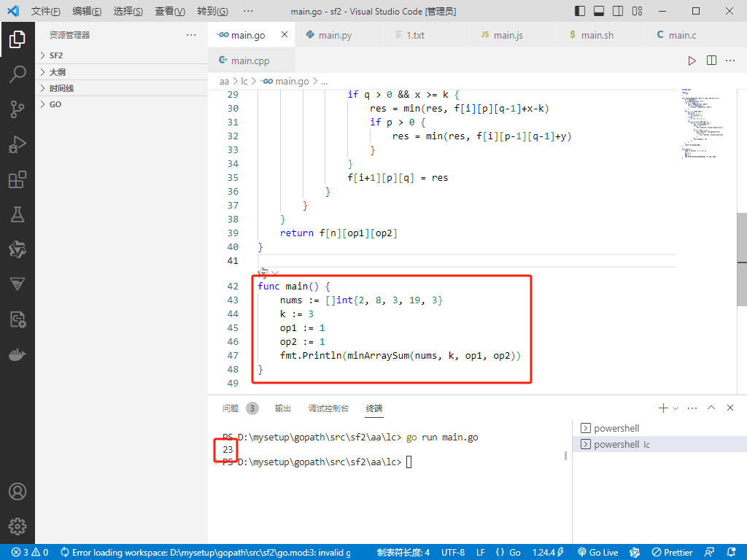Click the lc breadcrumb segment
This screenshot has height=560, width=747.
[x=244, y=82]
